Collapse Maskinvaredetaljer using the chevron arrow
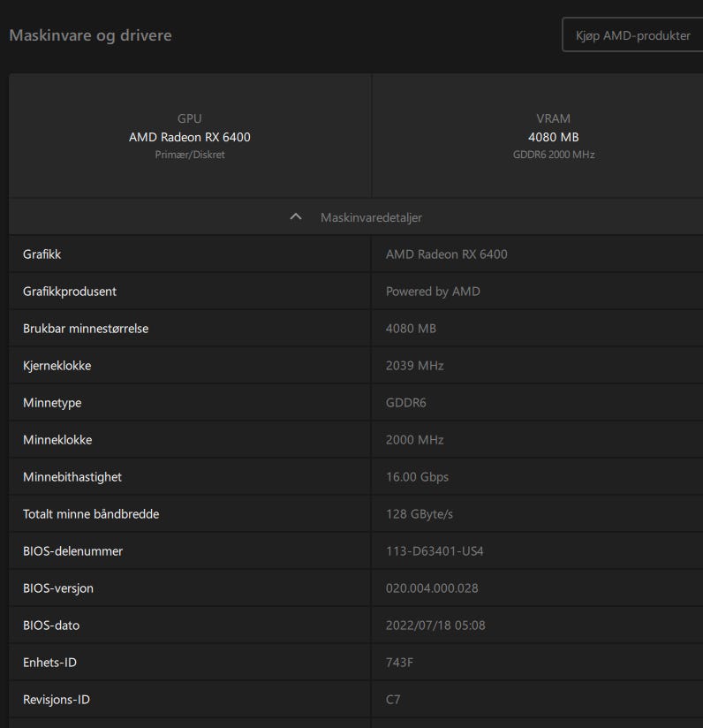The width and height of the screenshot is (703, 728). click(296, 217)
